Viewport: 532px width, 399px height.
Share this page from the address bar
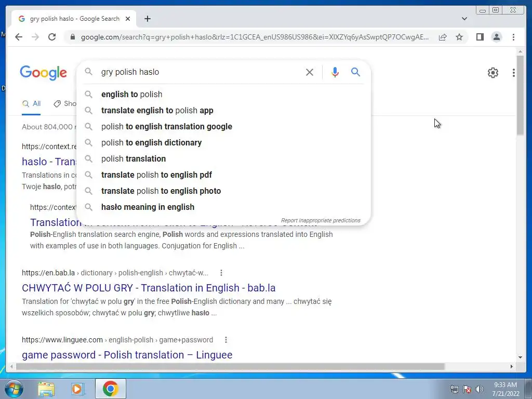pos(443,37)
